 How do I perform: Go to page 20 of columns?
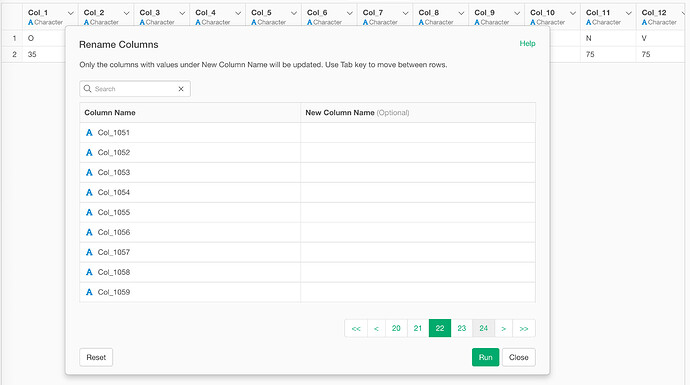coord(396,328)
